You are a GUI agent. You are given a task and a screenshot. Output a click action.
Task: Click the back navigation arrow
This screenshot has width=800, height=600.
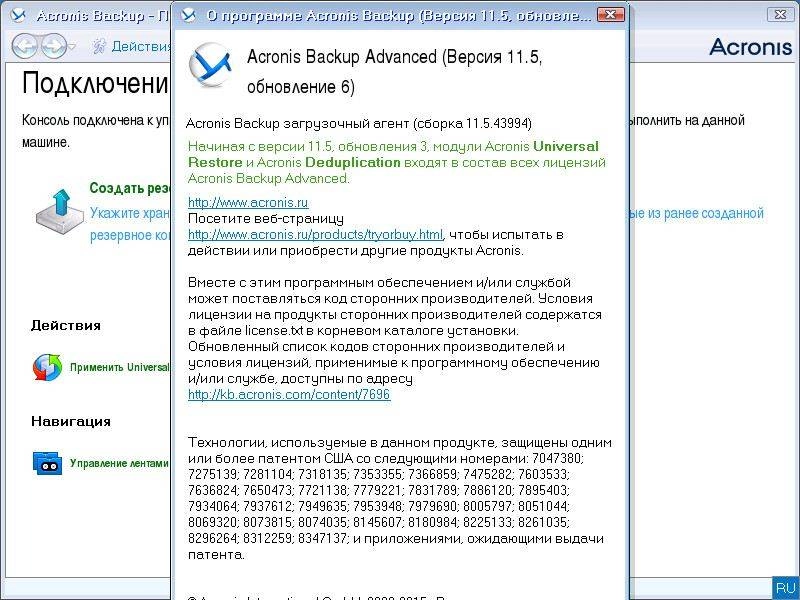(24, 46)
